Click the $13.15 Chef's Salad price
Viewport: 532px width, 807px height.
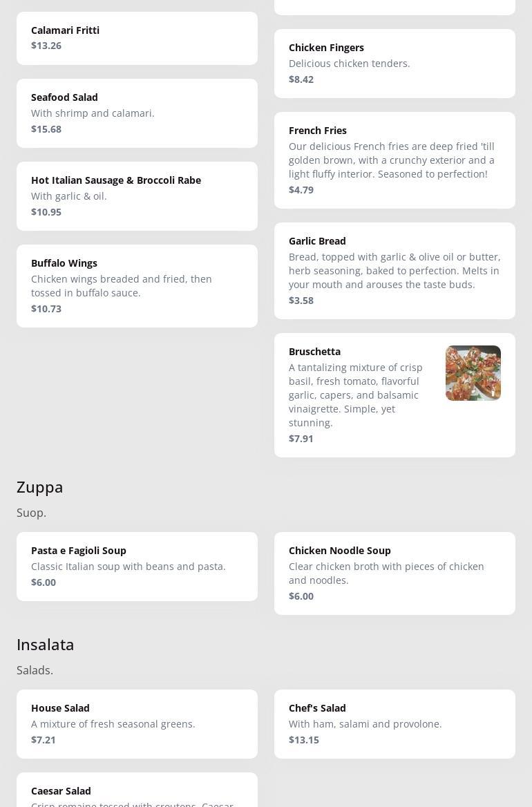[303, 740]
